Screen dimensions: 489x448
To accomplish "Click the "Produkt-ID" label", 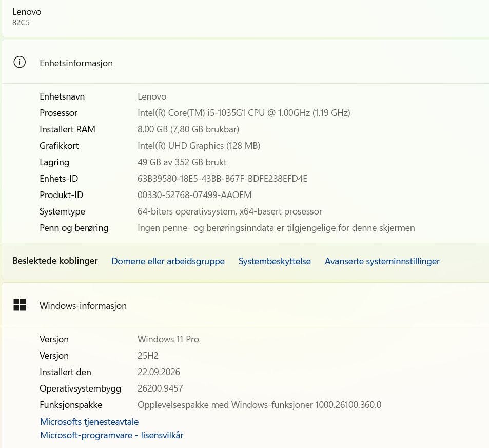I will (61, 195).
